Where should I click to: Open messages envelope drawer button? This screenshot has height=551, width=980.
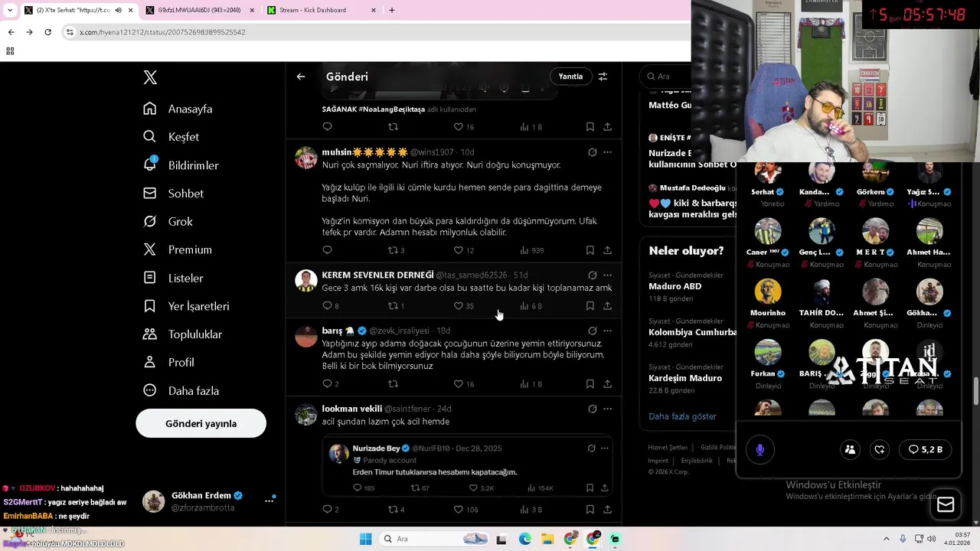[946, 504]
